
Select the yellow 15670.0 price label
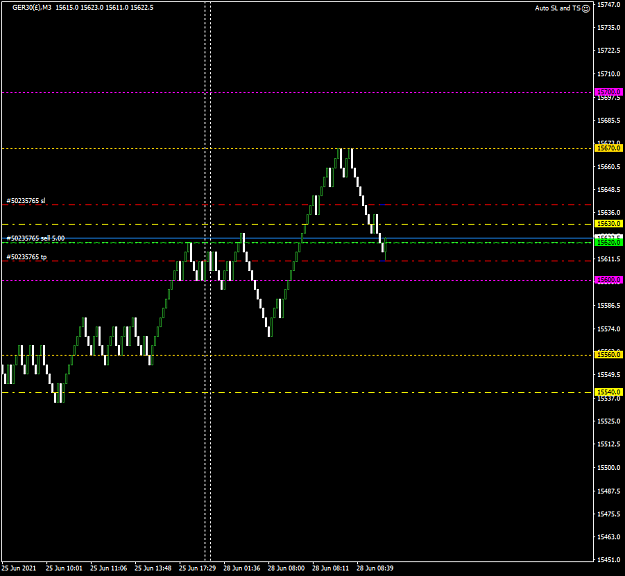click(608, 148)
